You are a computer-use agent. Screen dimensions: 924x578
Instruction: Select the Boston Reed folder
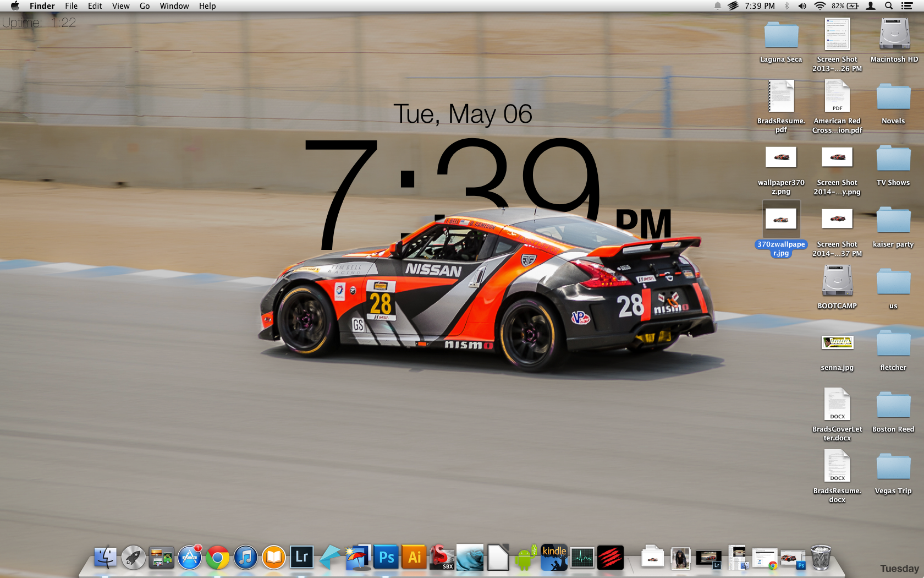[x=893, y=412]
